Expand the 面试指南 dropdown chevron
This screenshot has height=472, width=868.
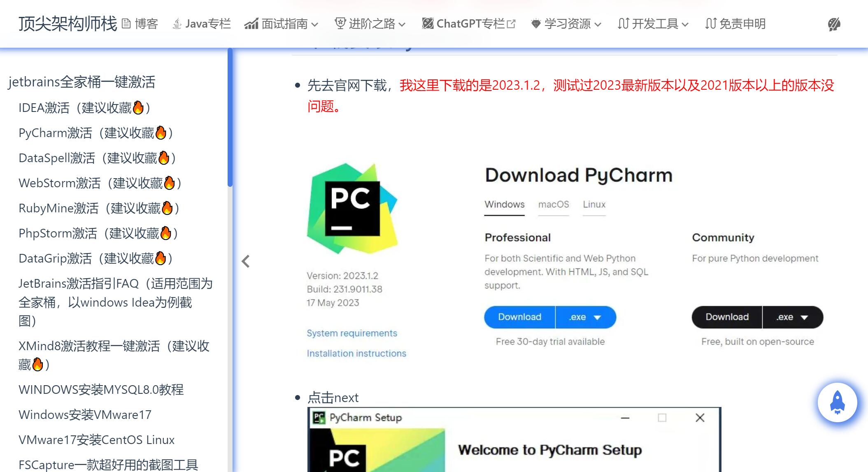point(315,25)
